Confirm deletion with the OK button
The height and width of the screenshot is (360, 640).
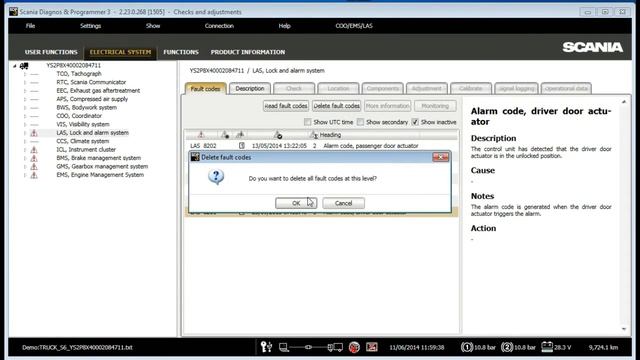pyautogui.click(x=296, y=203)
